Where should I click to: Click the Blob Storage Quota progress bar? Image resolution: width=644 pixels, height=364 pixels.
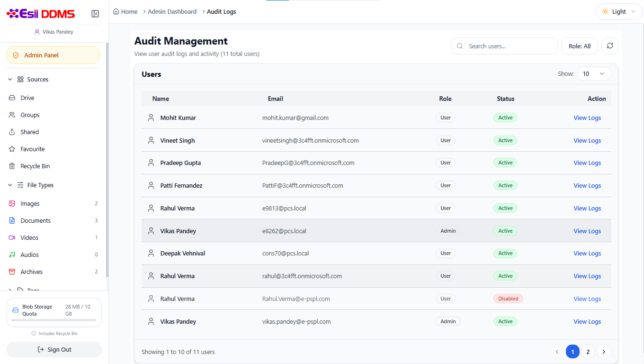point(54,320)
